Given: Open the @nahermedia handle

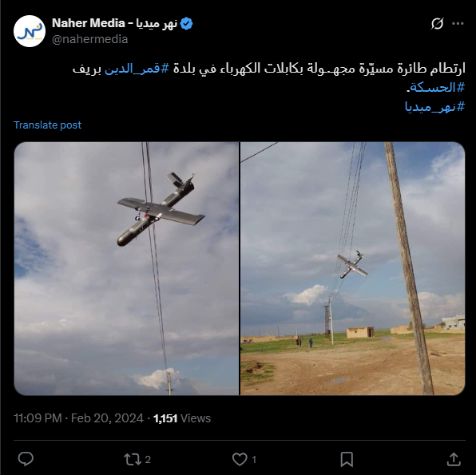Looking at the screenshot, I should click(90, 39).
